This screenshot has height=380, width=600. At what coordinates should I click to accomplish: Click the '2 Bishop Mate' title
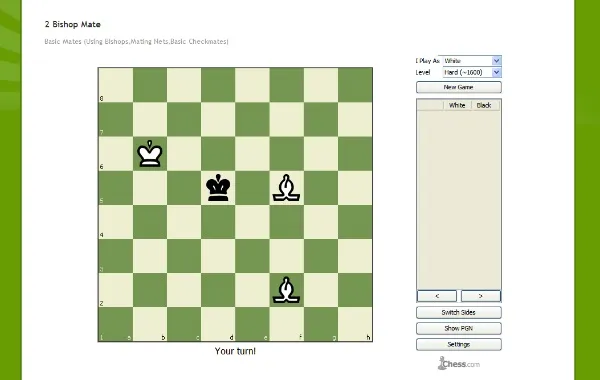[x=73, y=24]
